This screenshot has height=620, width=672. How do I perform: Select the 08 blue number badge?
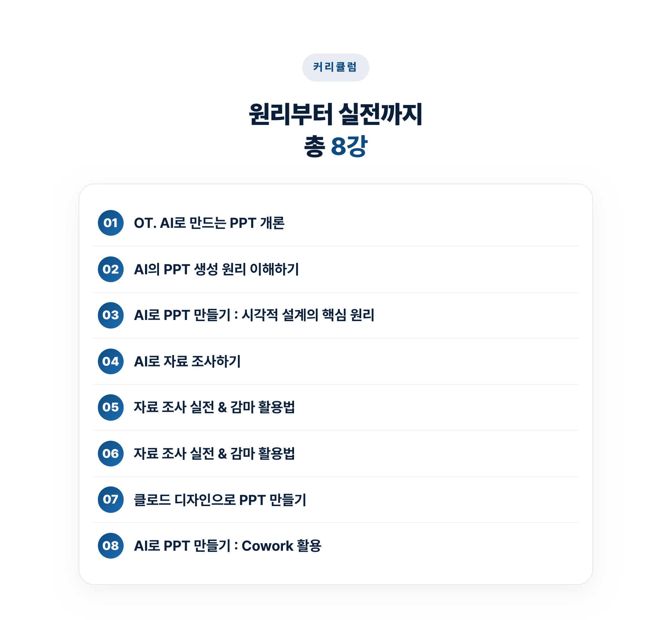(x=111, y=546)
